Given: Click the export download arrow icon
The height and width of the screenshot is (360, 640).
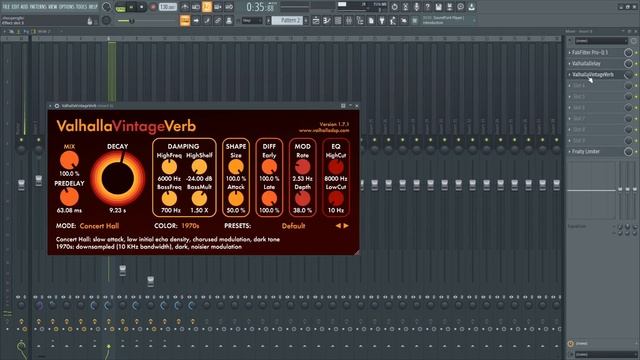Looking at the screenshot, I should tap(471, 7).
